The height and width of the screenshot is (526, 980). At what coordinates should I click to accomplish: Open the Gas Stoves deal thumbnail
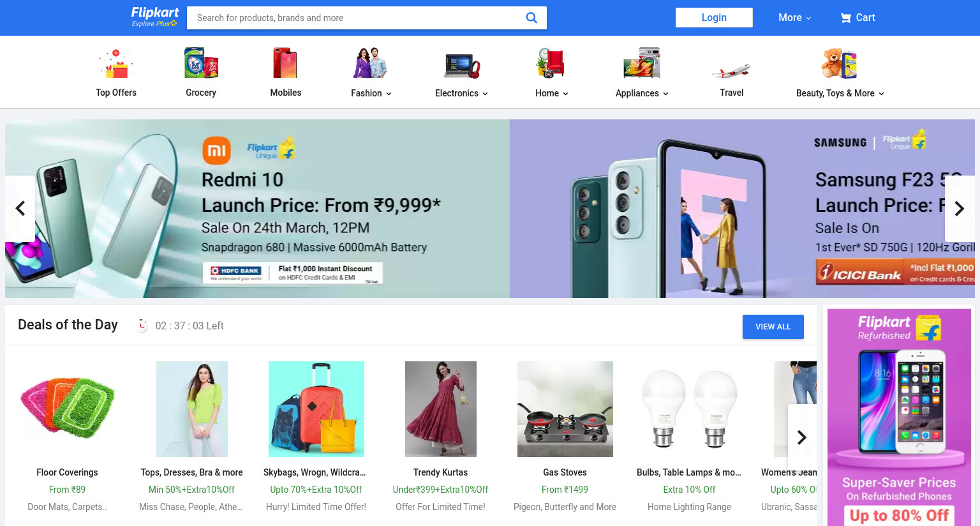pos(565,409)
